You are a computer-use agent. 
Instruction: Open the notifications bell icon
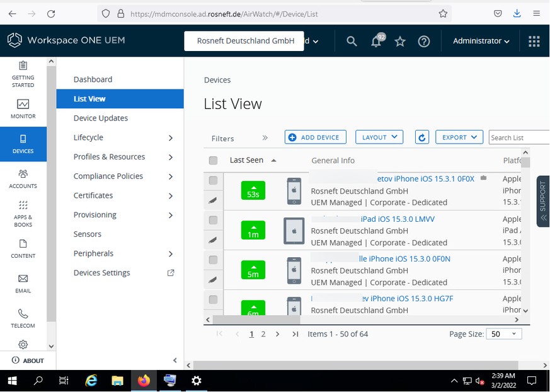pyautogui.click(x=376, y=41)
